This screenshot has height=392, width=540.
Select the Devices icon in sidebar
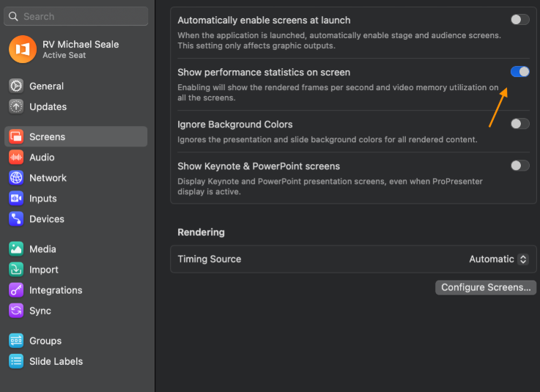[x=16, y=218]
